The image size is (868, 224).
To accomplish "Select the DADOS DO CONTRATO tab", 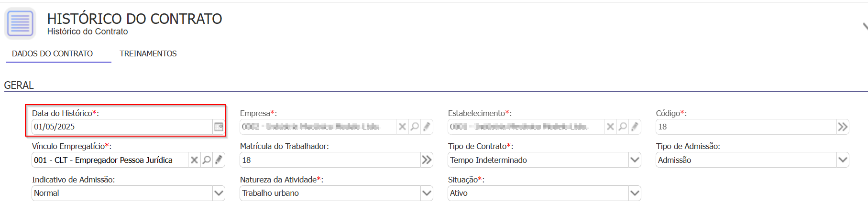I will tap(53, 53).
